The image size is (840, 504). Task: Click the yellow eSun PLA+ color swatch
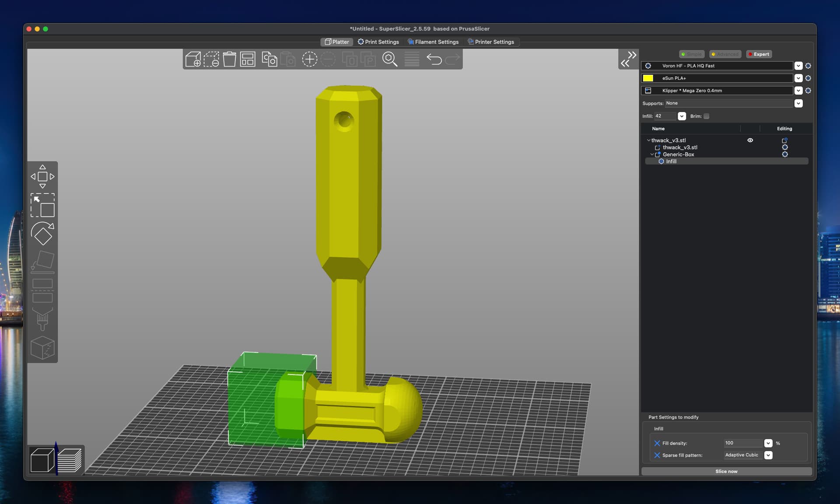(x=648, y=78)
